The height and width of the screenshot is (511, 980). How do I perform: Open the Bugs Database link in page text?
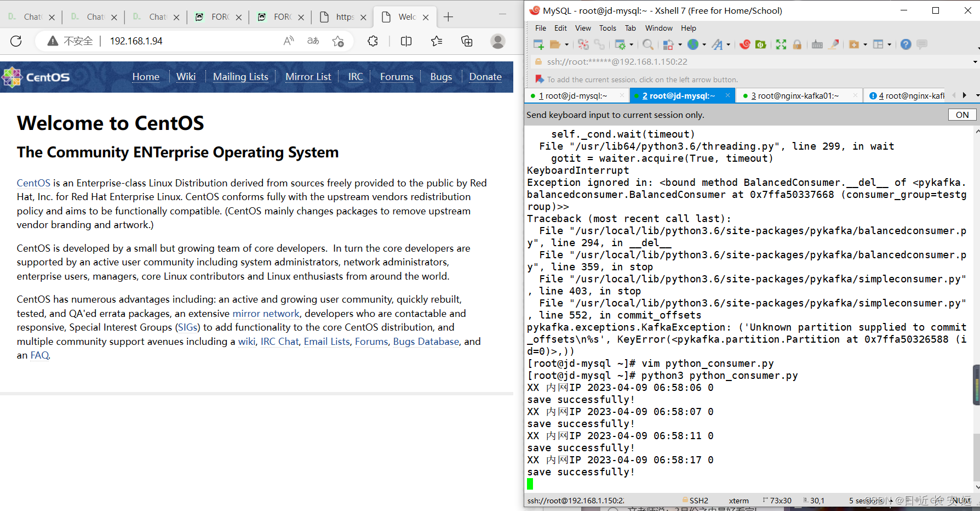tap(426, 342)
